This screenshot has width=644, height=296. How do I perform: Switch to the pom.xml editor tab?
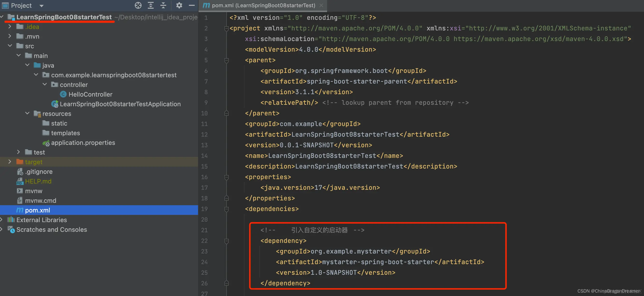[x=263, y=5]
